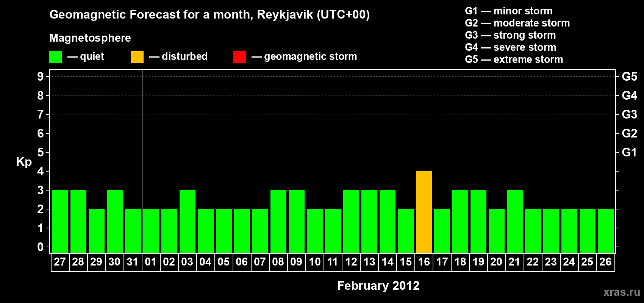Click 'G1 — minor storm' legend text
This screenshot has height=303, width=644.
pos(509,11)
